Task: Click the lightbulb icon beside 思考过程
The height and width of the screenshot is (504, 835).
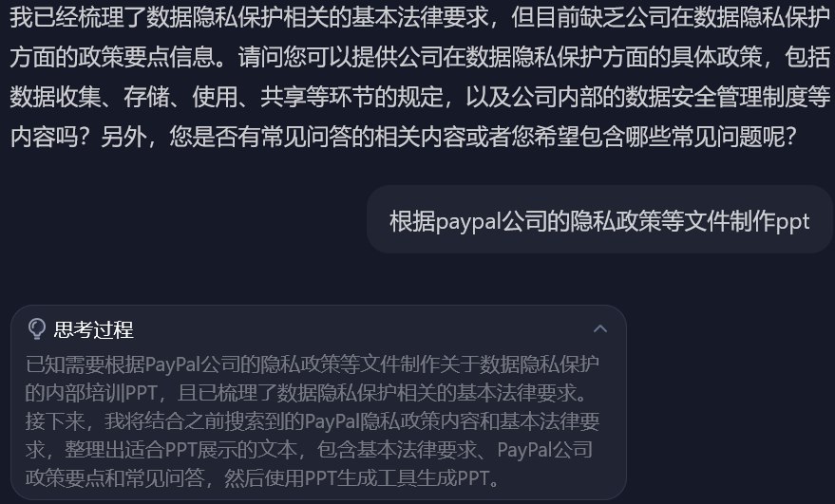Action: 36,329
